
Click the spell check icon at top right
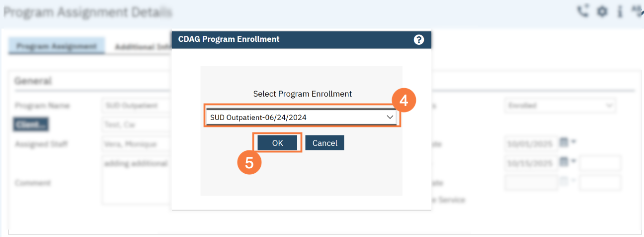coord(637,10)
